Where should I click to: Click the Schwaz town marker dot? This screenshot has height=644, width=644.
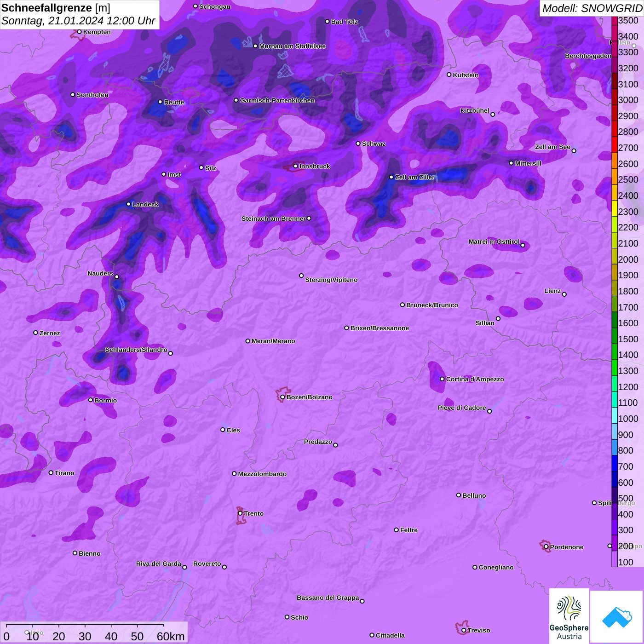point(358,144)
